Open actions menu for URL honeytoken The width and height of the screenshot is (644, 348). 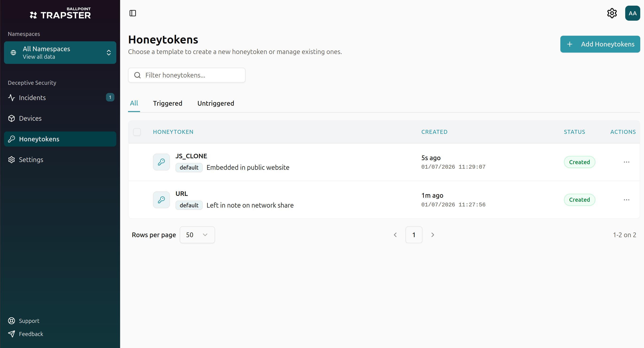[x=627, y=200]
